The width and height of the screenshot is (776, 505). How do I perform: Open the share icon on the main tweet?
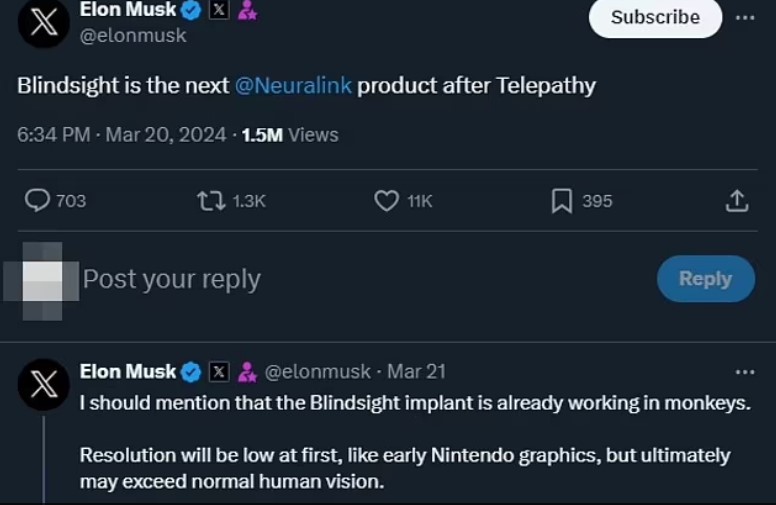736,201
